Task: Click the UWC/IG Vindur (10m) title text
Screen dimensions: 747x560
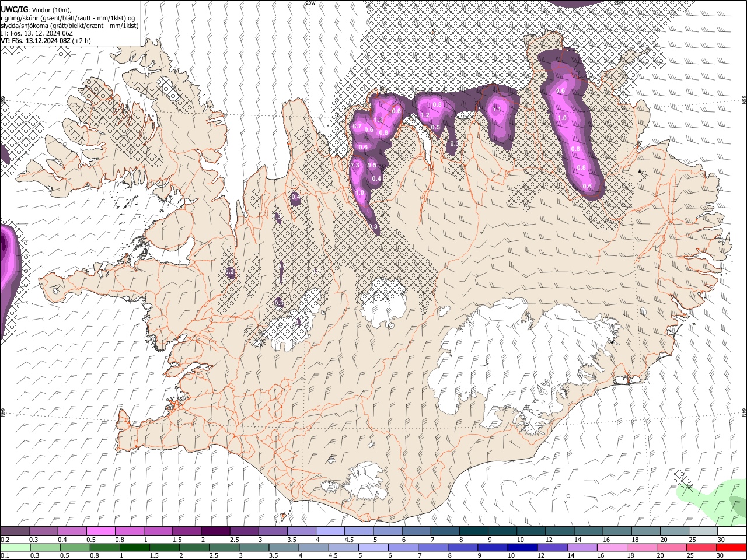Action: point(36,10)
